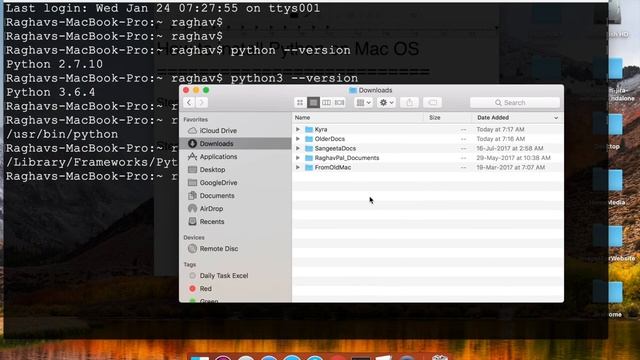
Task: Close the Finder Downloads window
Action: pos(186,90)
